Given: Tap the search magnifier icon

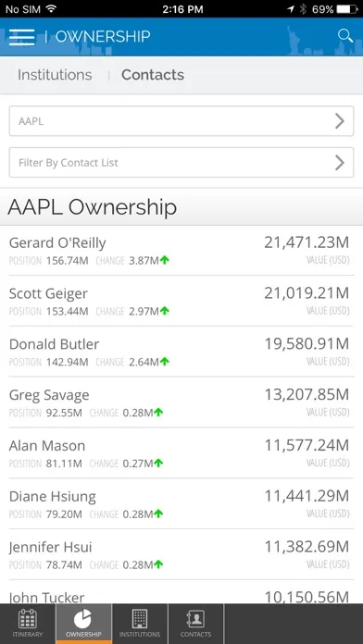Looking at the screenshot, I should pyautogui.click(x=344, y=36).
